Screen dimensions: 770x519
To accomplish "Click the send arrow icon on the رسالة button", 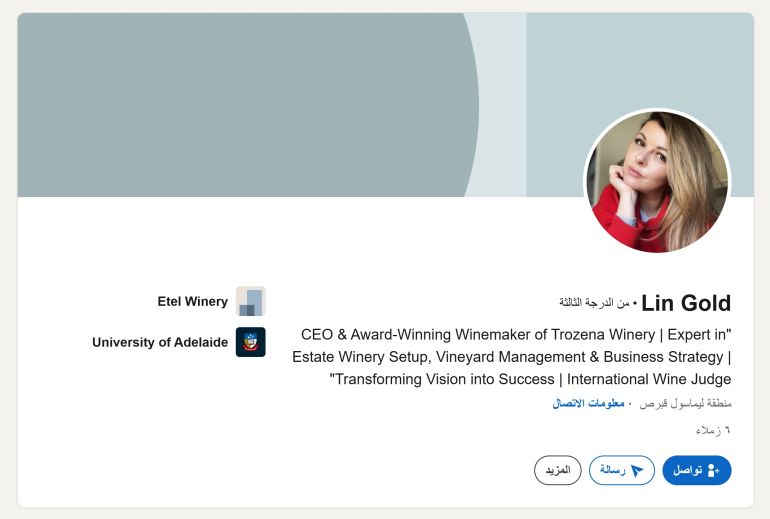I will click(636, 471).
